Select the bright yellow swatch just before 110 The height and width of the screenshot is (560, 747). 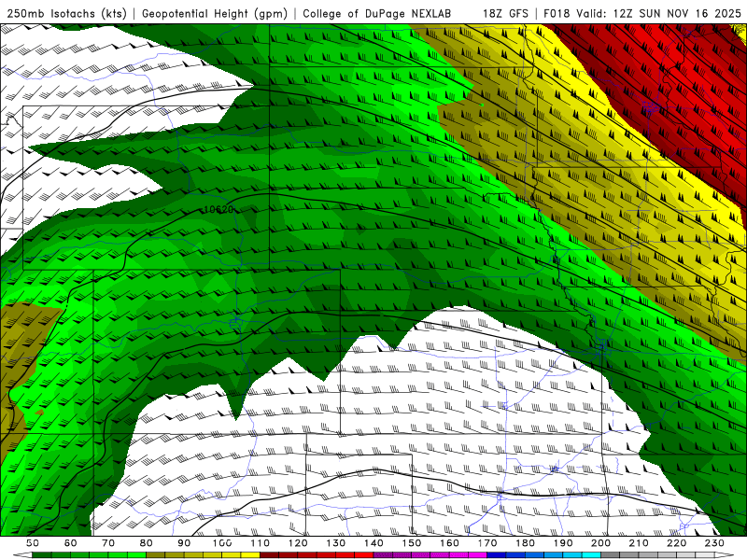(250, 555)
